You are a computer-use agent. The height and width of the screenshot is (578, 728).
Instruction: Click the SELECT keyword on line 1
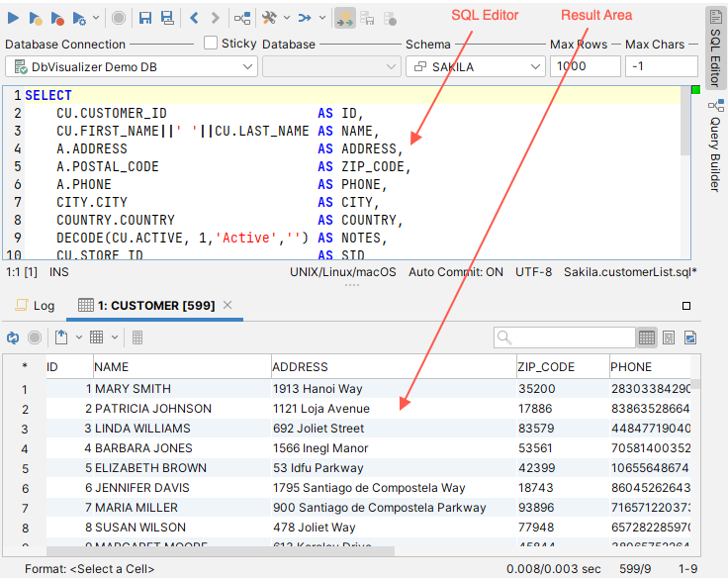(x=48, y=95)
